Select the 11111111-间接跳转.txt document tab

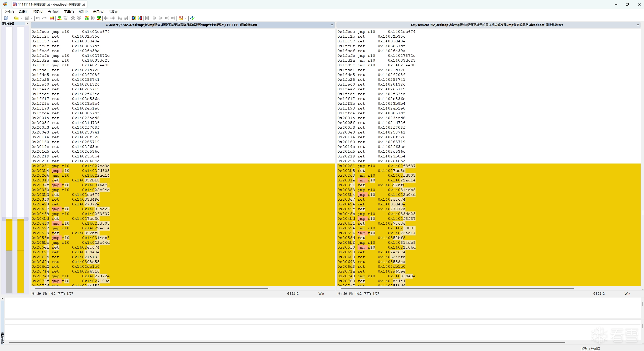[x=49, y=4]
